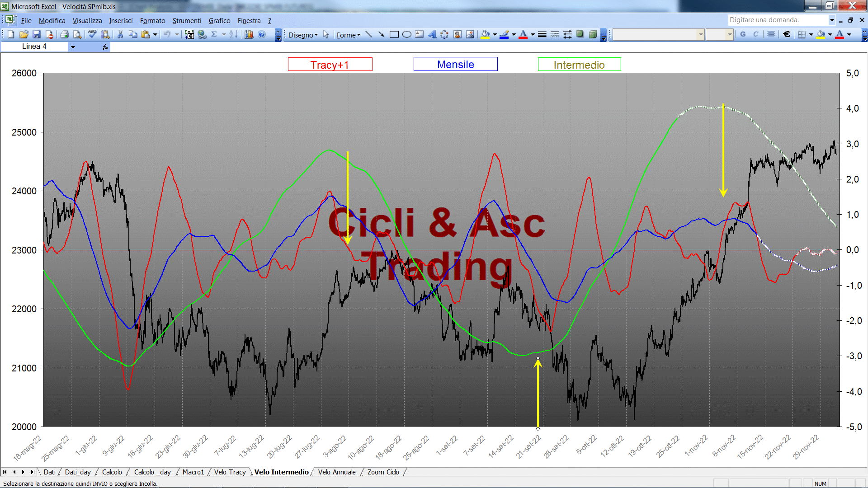
Task: Open the File menu
Action: point(26,21)
